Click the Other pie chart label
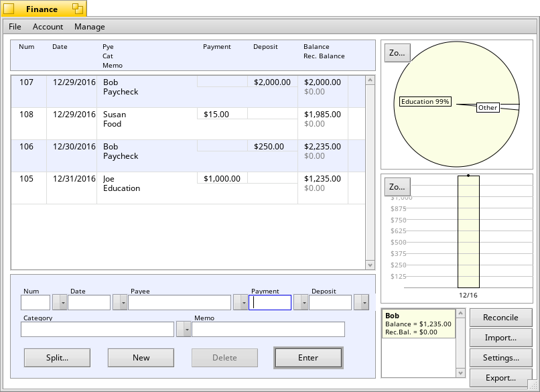 [488, 108]
